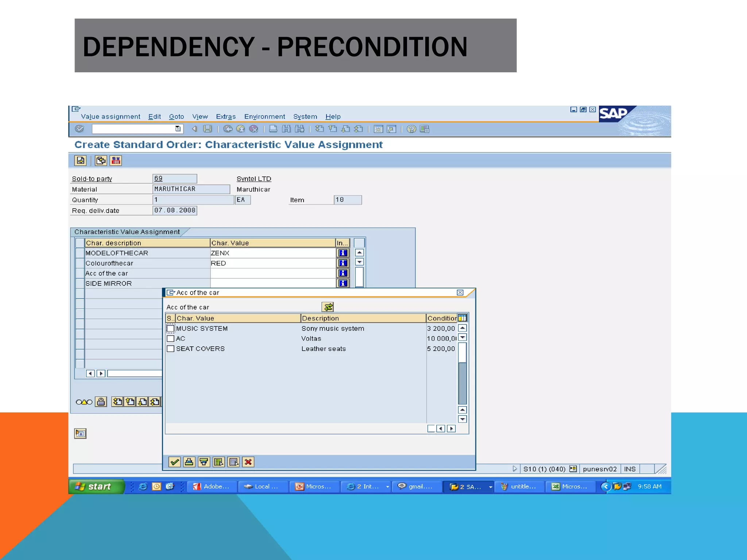The width and height of the screenshot is (747, 560).
Task: Click the characteristics table vertical scrollbar track
Action: (x=359, y=277)
